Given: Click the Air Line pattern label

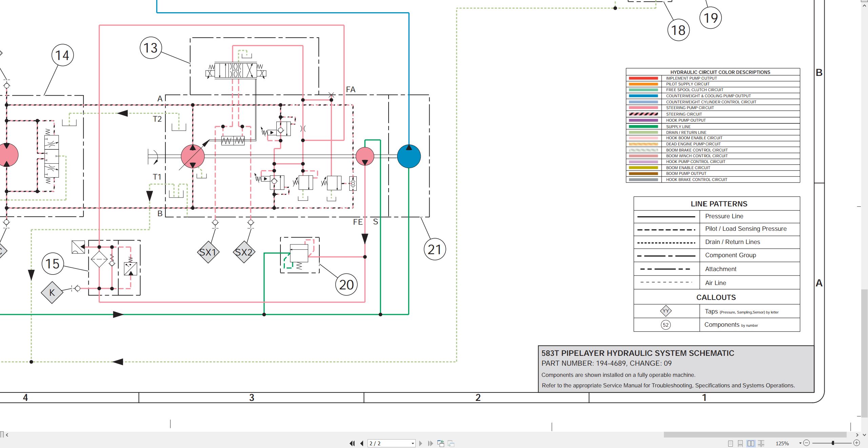Looking at the screenshot, I should click(x=715, y=283).
